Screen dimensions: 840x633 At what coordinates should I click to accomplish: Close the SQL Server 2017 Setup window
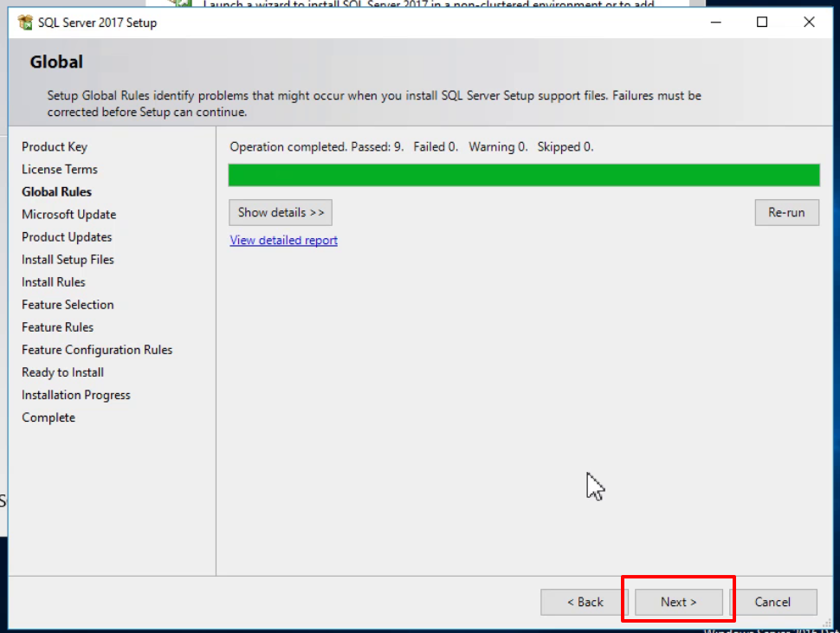click(x=809, y=22)
